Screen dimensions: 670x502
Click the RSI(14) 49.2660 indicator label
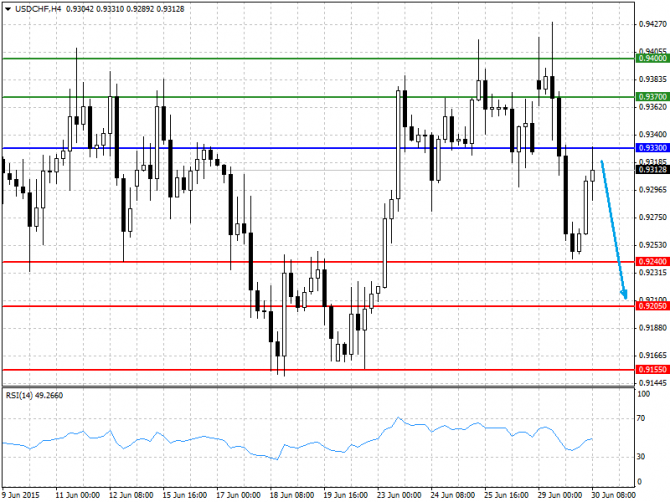click(x=34, y=395)
